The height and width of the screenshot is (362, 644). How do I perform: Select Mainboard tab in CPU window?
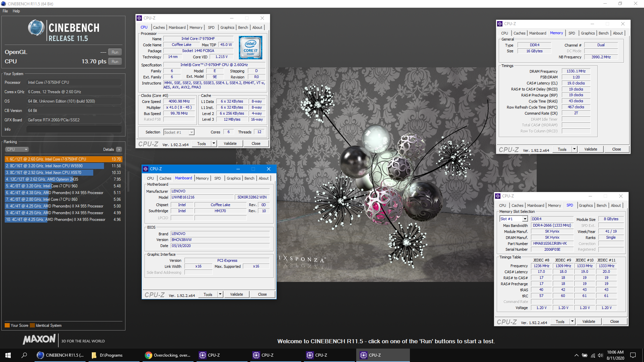tap(177, 27)
